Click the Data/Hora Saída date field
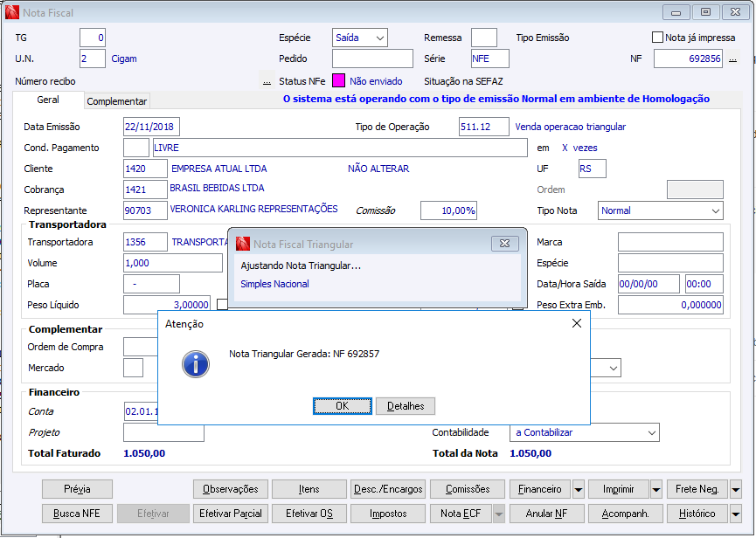This screenshot has width=756, height=538. coord(649,284)
